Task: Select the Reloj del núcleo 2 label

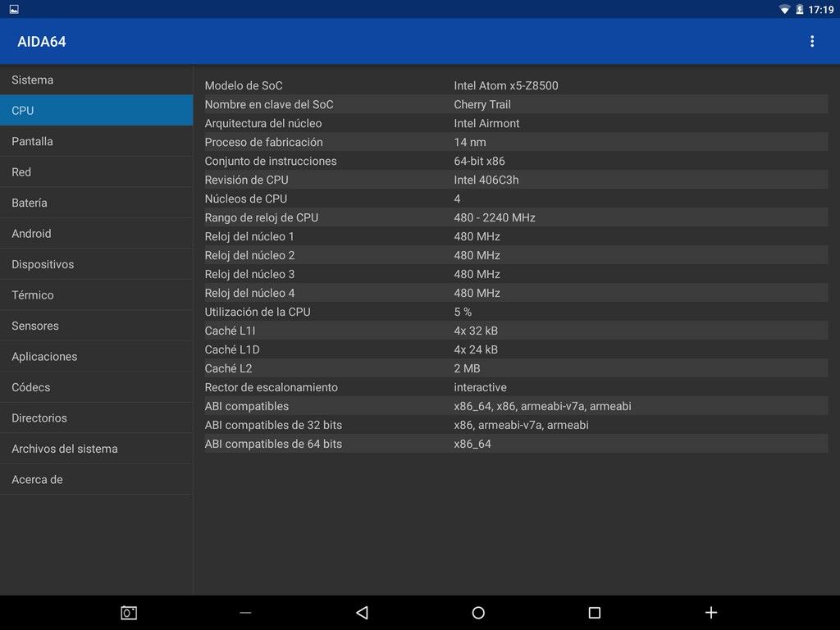Action: pos(249,255)
